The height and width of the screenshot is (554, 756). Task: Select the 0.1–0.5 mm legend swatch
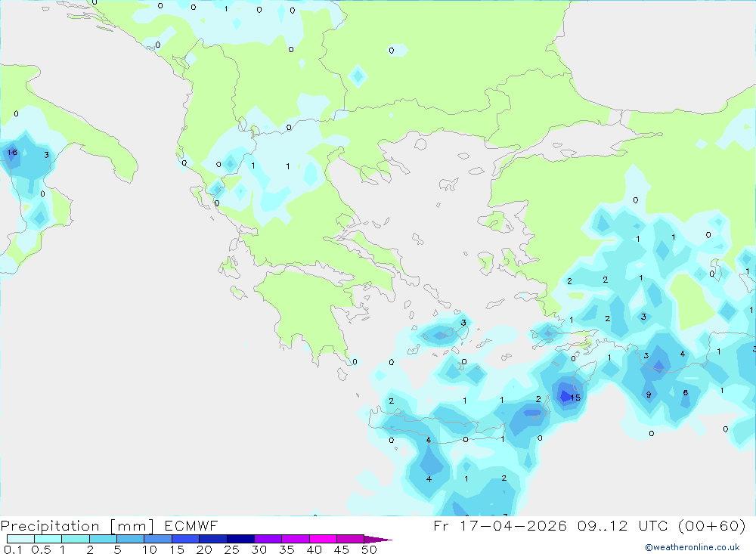pos(20,539)
